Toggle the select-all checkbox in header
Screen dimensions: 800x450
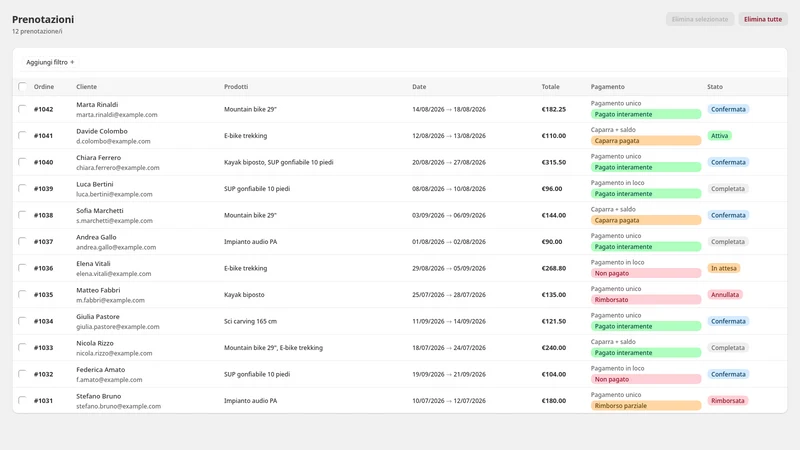[x=22, y=86]
